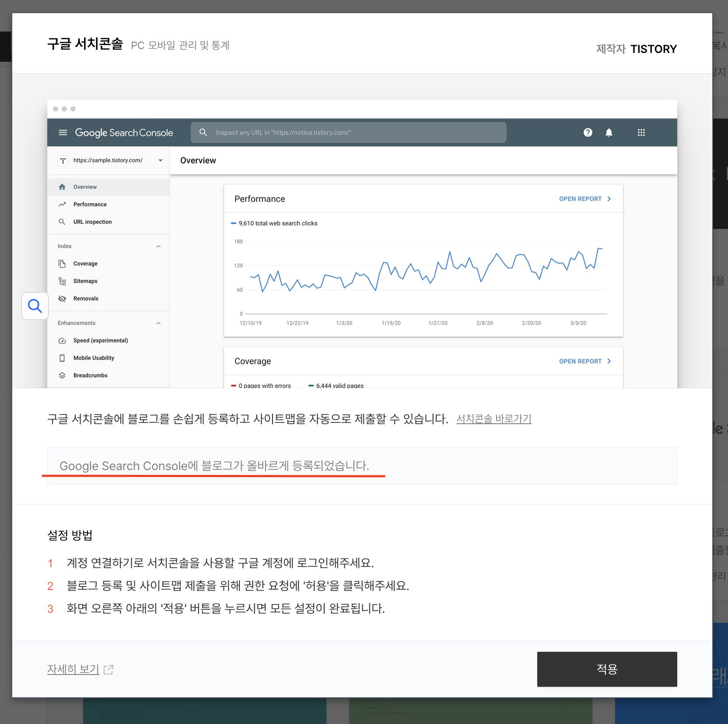Open the 자세히 보기 link
The width and height of the screenshot is (728, 724).
coord(73,669)
